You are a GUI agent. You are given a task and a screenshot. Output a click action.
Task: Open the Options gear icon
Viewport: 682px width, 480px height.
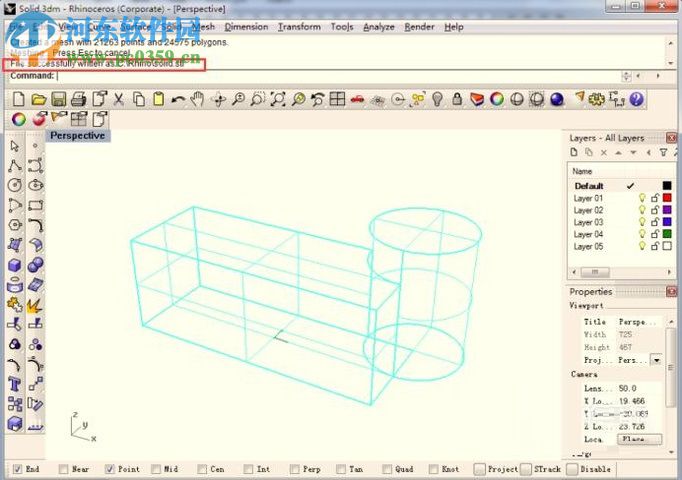click(596, 100)
